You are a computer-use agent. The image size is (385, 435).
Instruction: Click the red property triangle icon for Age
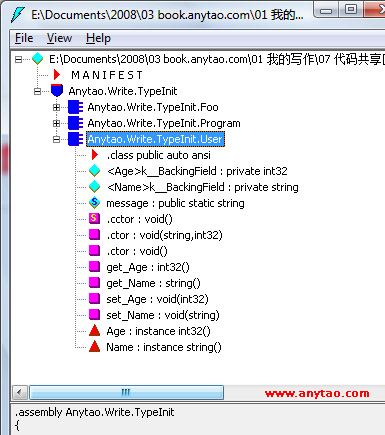pos(95,331)
